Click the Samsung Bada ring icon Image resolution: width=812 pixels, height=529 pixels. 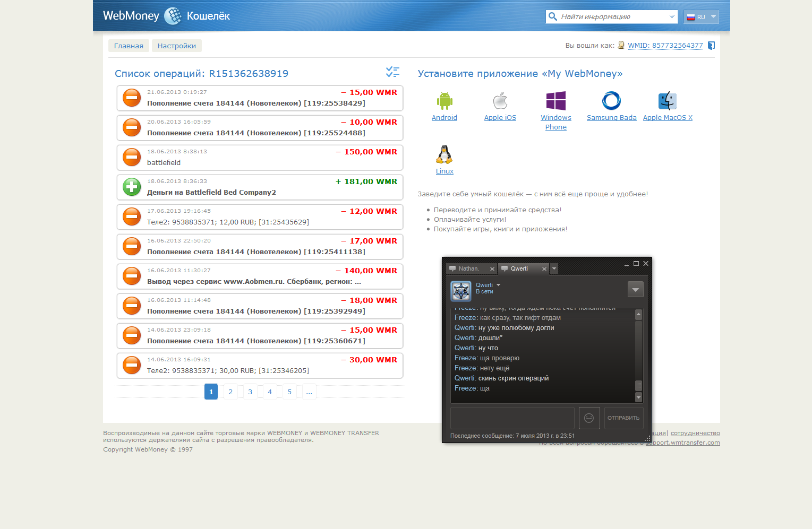[612, 101]
